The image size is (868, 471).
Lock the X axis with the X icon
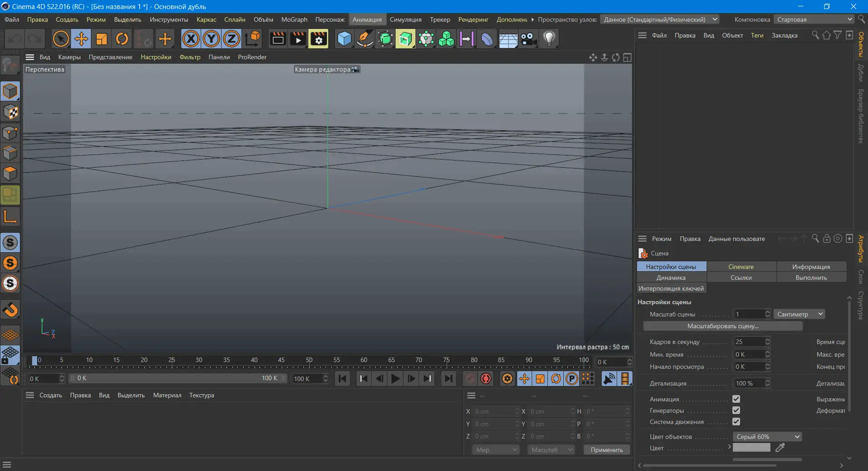pyautogui.click(x=191, y=38)
